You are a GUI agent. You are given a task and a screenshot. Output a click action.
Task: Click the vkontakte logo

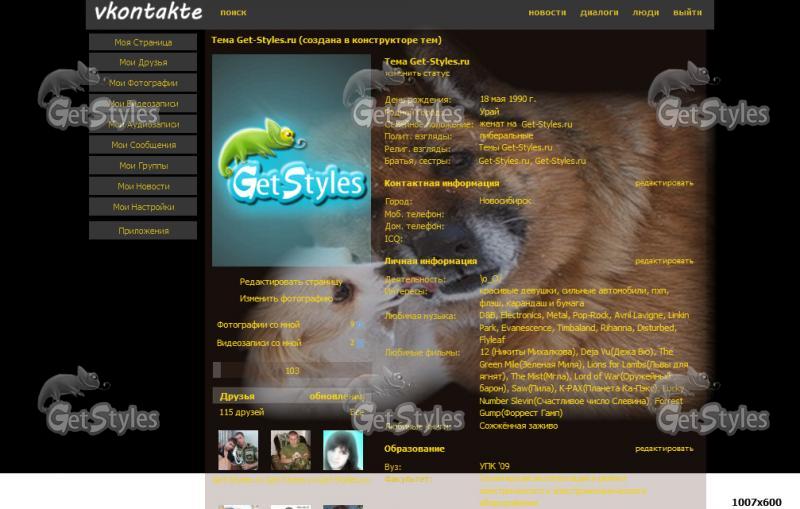pyautogui.click(x=148, y=13)
